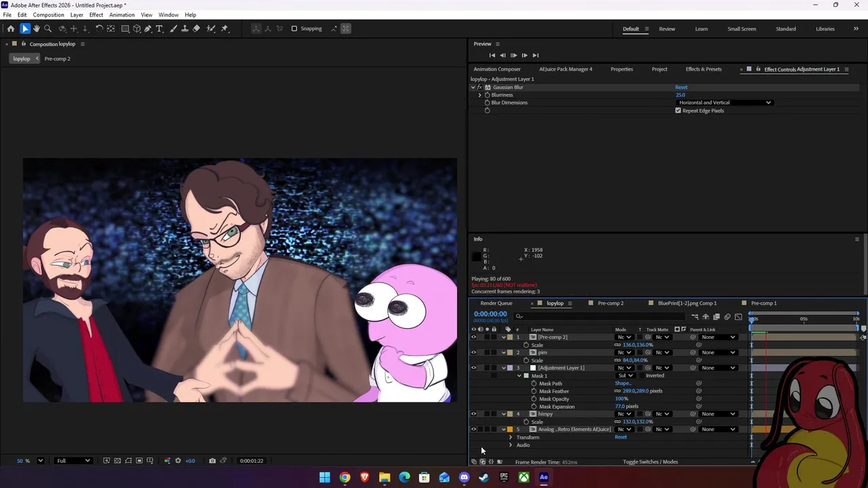
Task: Open Mask 1 mode Subtract dropdown
Action: (x=625, y=375)
